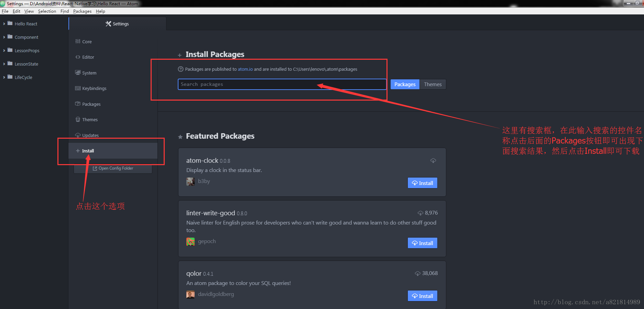Click the help icon before 'Packages are published'
Screen dimensions: 644x309
click(x=181, y=69)
